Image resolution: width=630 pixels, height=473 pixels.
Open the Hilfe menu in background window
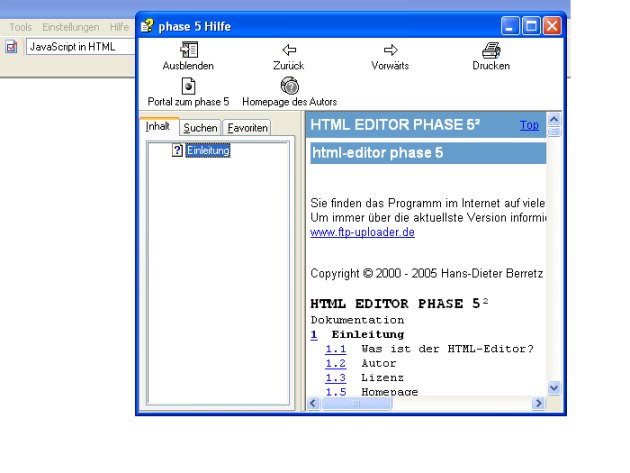tap(119, 27)
